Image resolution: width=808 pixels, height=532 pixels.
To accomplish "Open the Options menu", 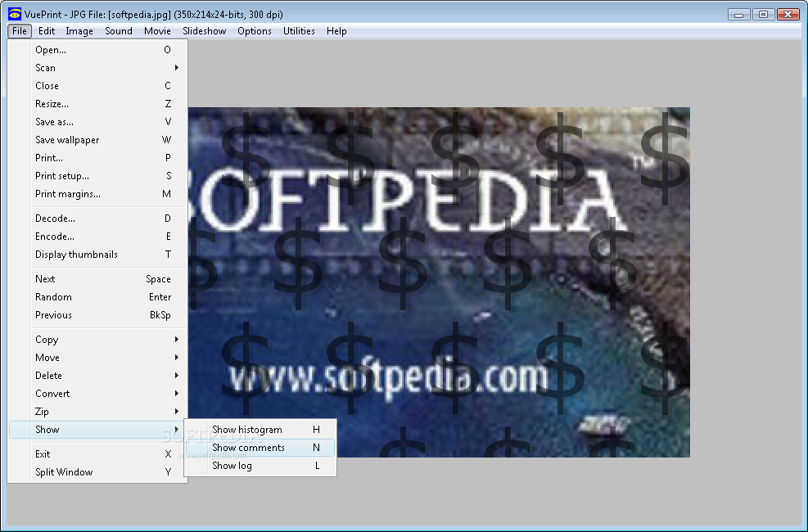I will [x=255, y=31].
